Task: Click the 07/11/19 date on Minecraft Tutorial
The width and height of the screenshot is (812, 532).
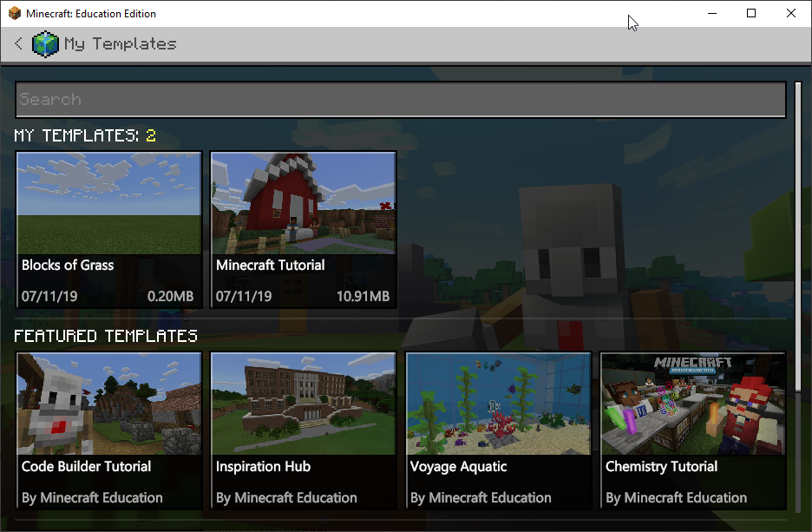Action: click(244, 296)
